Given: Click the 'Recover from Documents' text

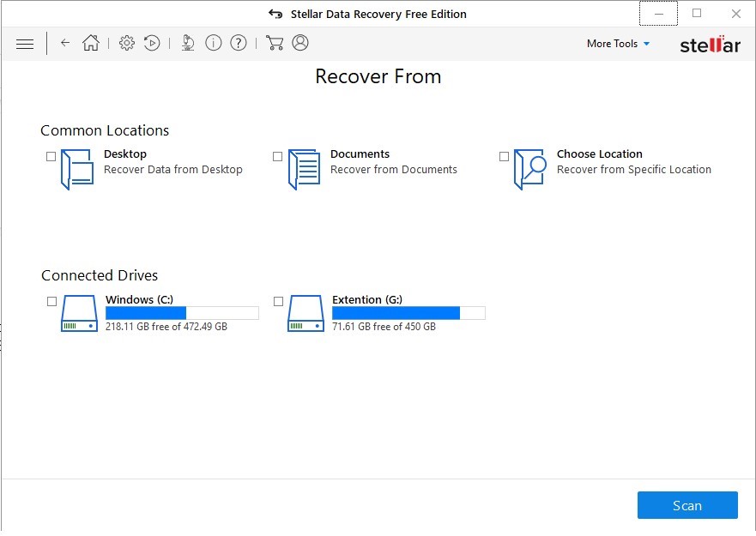Looking at the screenshot, I should coord(393,170).
